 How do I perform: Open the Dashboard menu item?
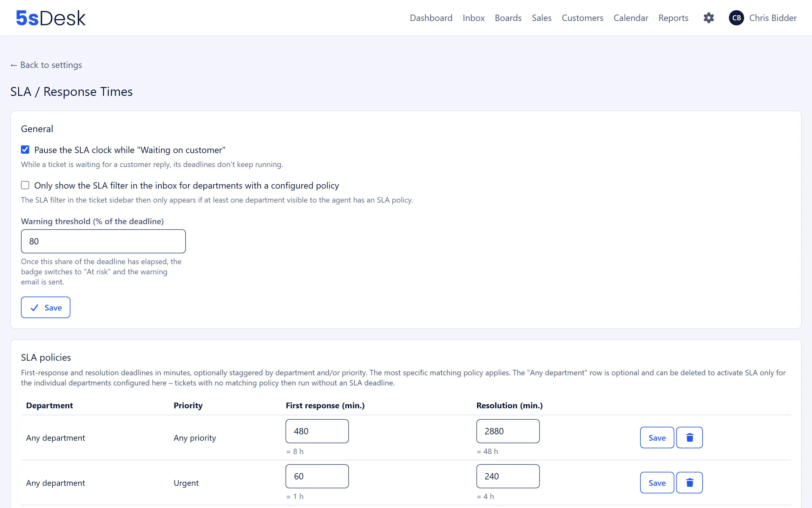(431, 18)
